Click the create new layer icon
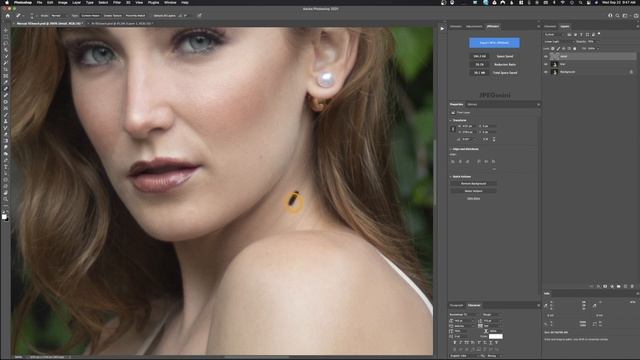640x360 pixels. tap(625, 287)
